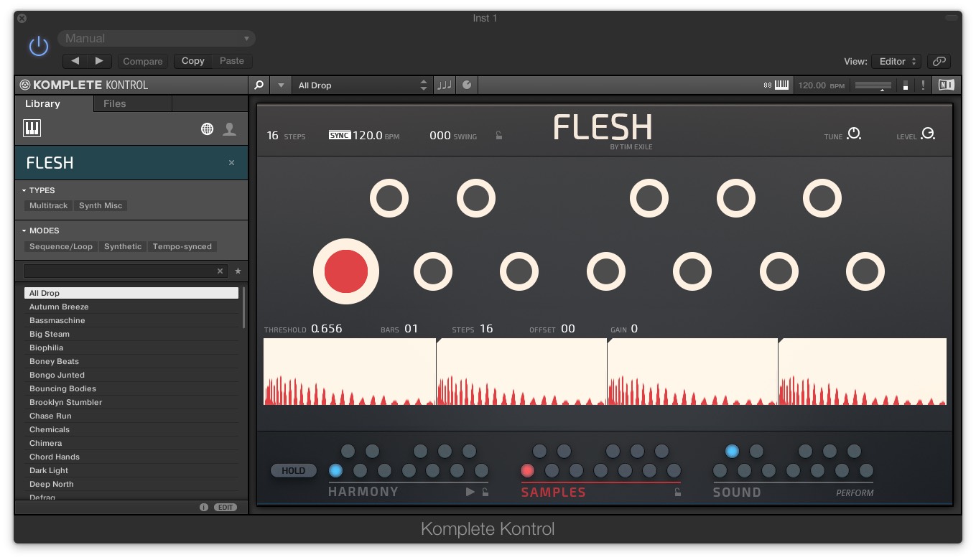
Task: Select the Autumn Breeze preset
Action: click(x=131, y=307)
